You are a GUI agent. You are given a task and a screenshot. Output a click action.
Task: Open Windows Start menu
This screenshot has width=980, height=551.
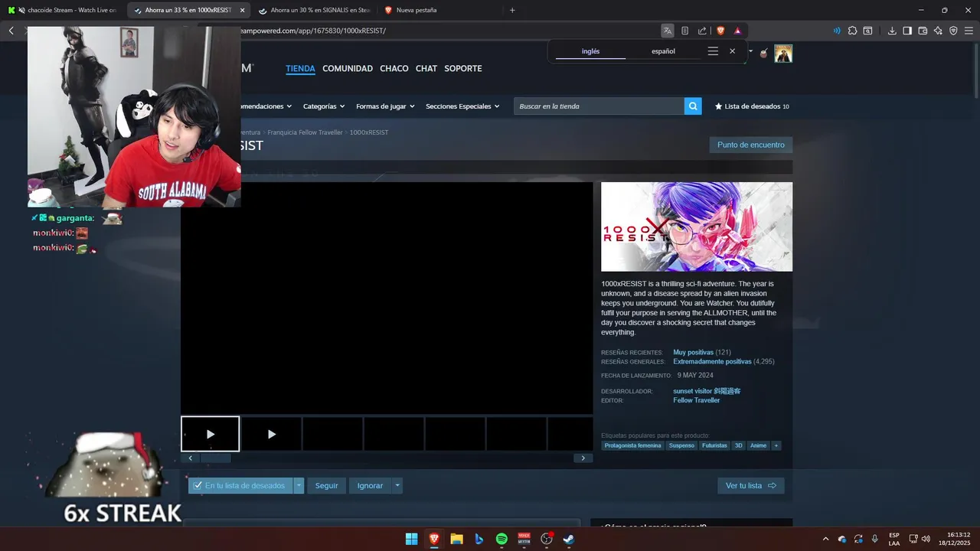[x=411, y=539]
